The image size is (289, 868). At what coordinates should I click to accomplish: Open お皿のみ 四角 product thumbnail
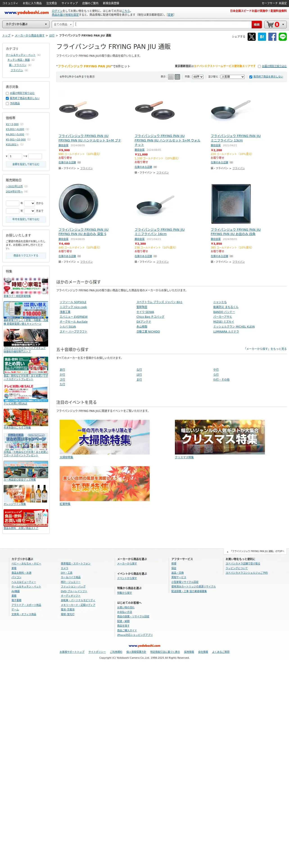[230, 204]
